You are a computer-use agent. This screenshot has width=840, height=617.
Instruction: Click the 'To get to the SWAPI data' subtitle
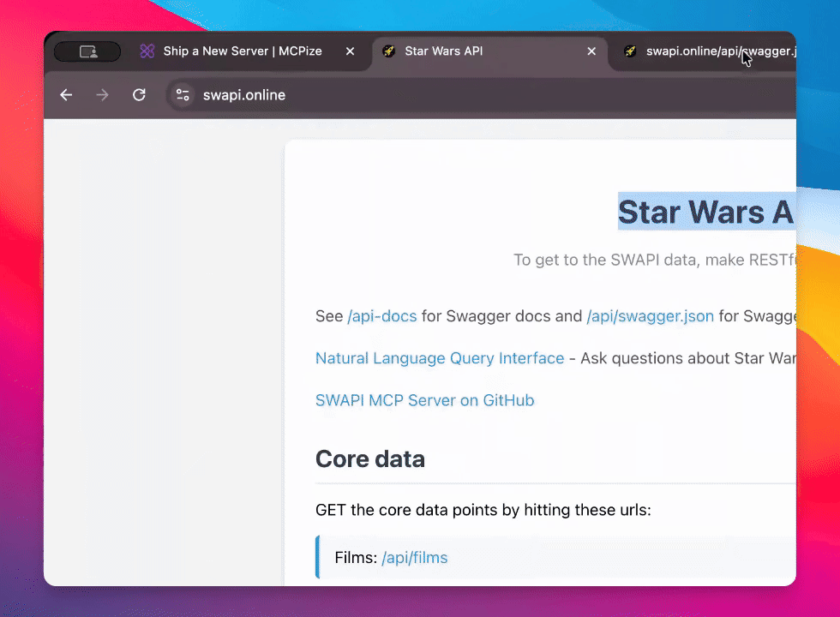pos(655,260)
